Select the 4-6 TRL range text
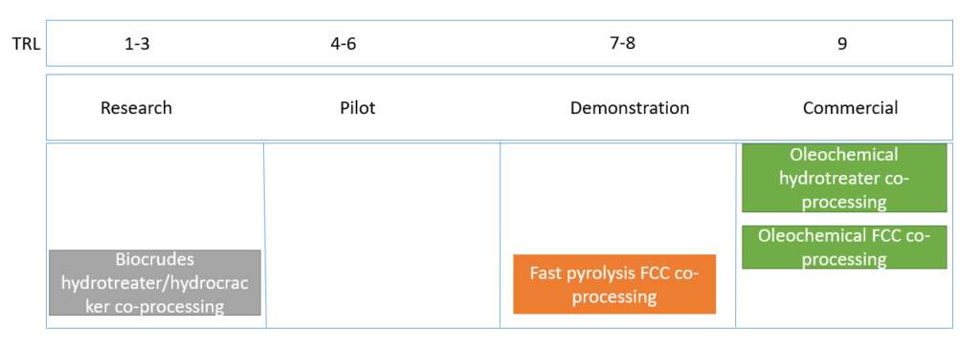The width and height of the screenshot is (980, 350). click(344, 44)
